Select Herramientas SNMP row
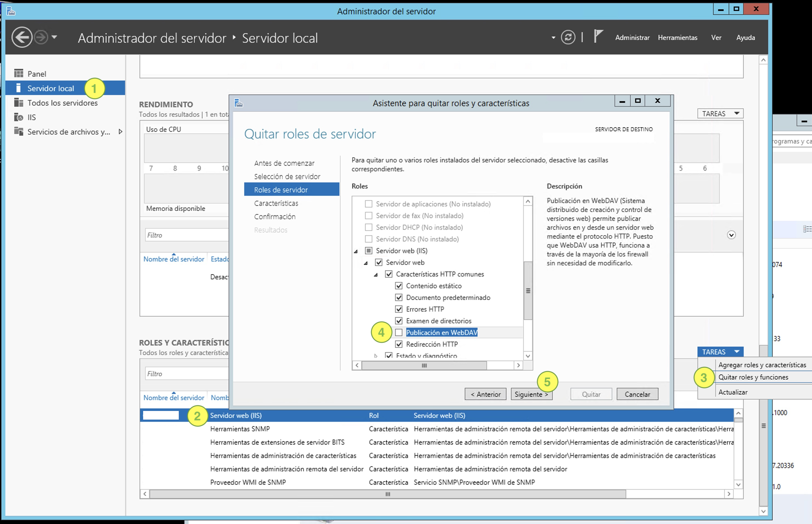Image resolution: width=812 pixels, height=524 pixels. 437,429
